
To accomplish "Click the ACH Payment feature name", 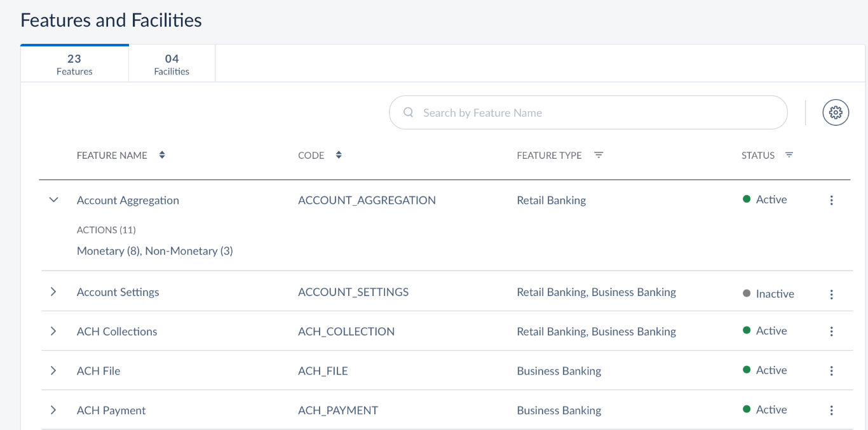I will [111, 410].
